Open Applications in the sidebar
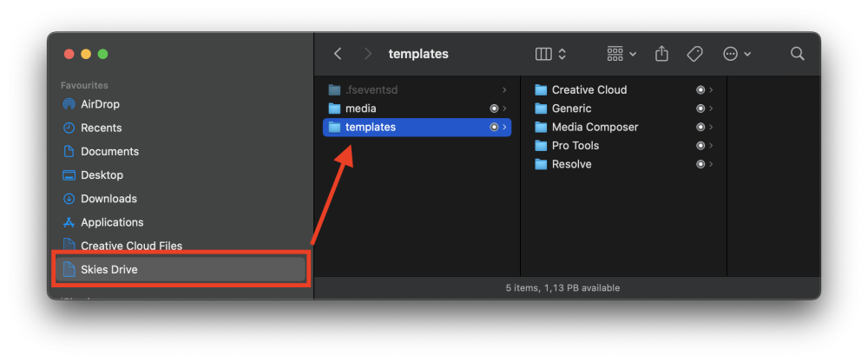 click(112, 222)
